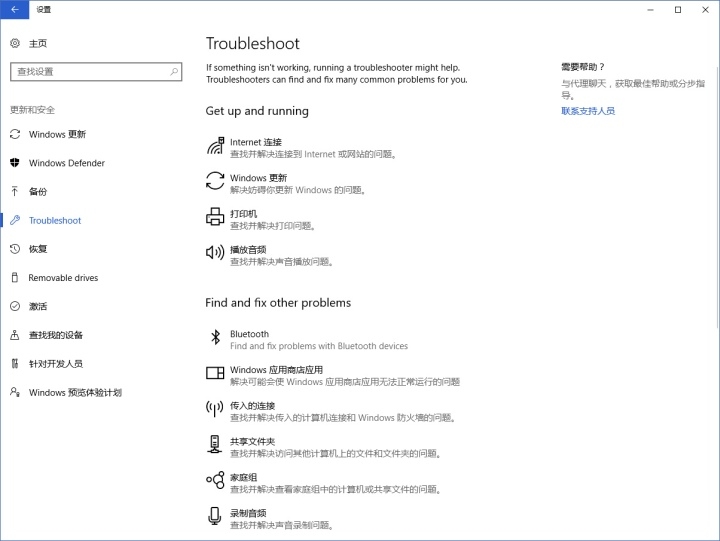The width and height of the screenshot is (720, 541).
Task: Click the 激活 checkmark circle icon
Action: pyautogui.click(x=15, y=306)
